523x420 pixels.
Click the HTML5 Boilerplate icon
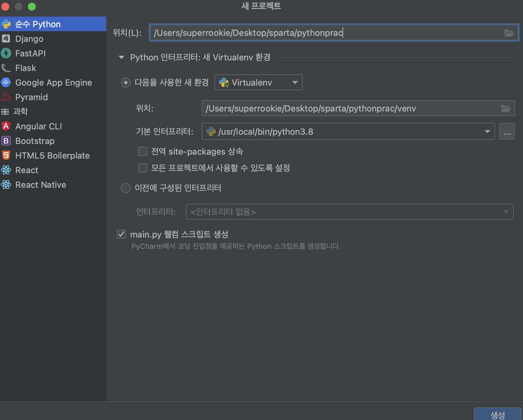pyautogui.click(x=6, y=155)
